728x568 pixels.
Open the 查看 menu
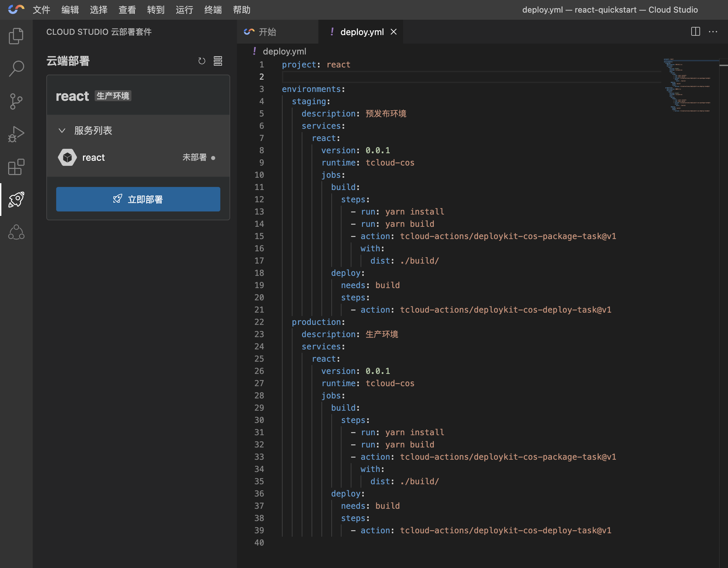[127, 10]
